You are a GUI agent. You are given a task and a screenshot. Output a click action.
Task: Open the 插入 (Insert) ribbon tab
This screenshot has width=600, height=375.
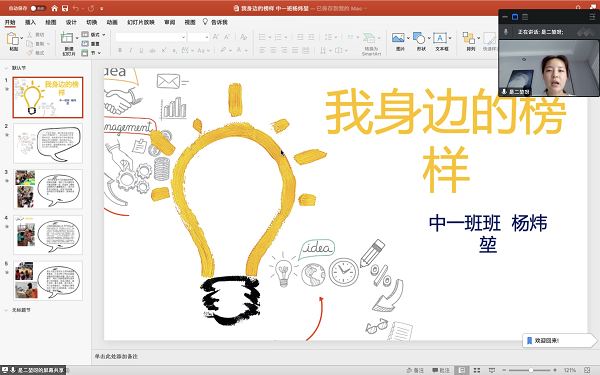tap(30, 22)
